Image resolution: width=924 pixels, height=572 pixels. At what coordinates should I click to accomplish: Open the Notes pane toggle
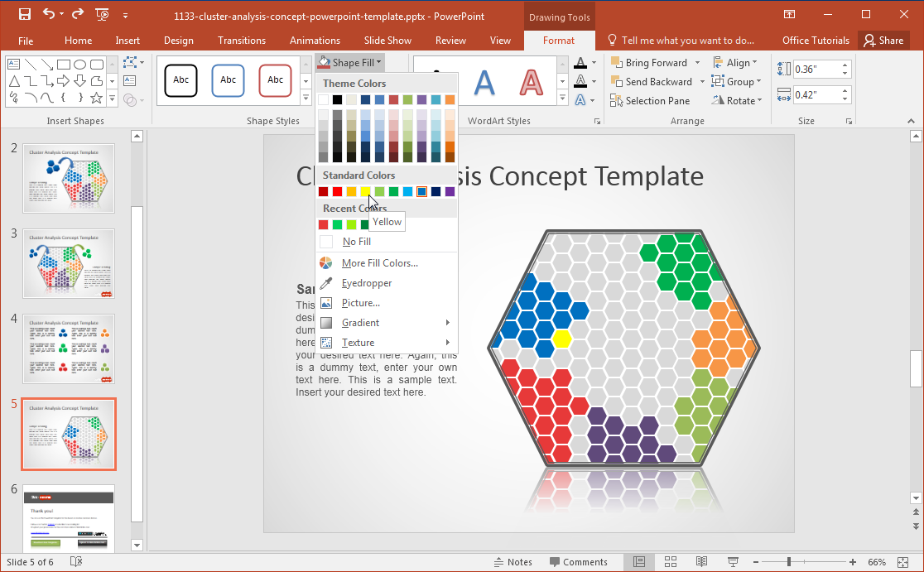pos(513,561)
